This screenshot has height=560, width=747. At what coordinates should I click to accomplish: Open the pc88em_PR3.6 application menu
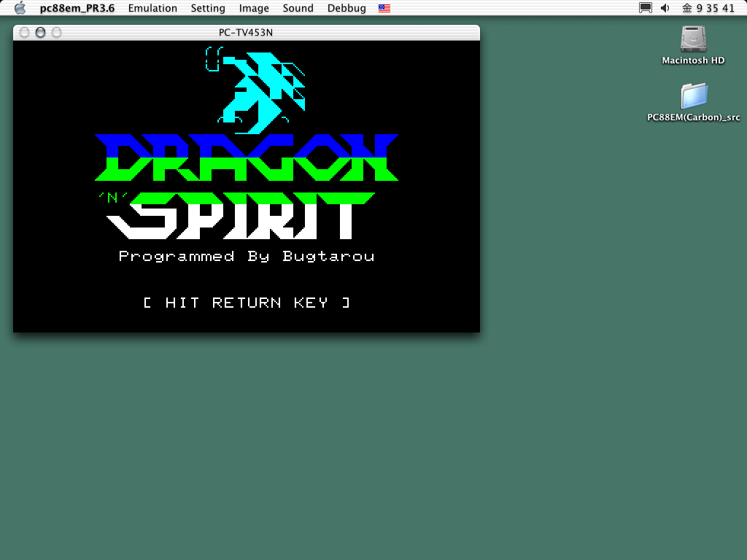pyautogui.click(x=77, y=8)
